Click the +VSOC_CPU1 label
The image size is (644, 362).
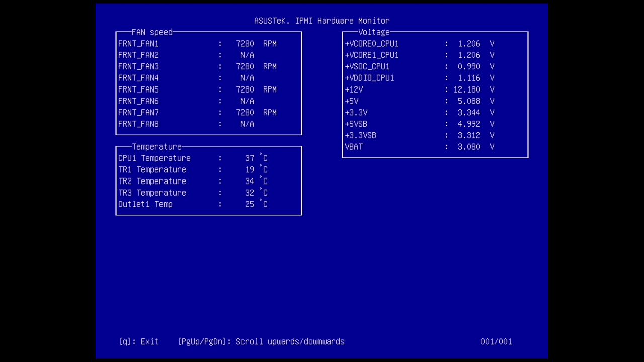tap(367, 67)
